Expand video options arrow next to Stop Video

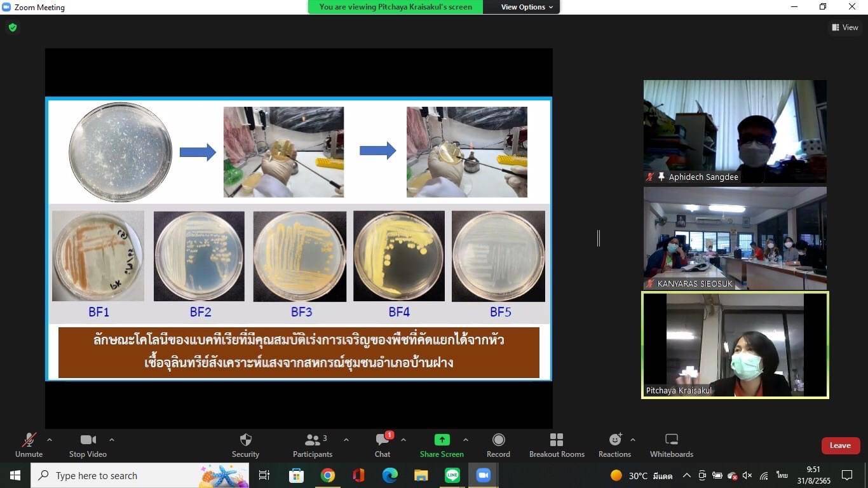click(x=112, y=440)
